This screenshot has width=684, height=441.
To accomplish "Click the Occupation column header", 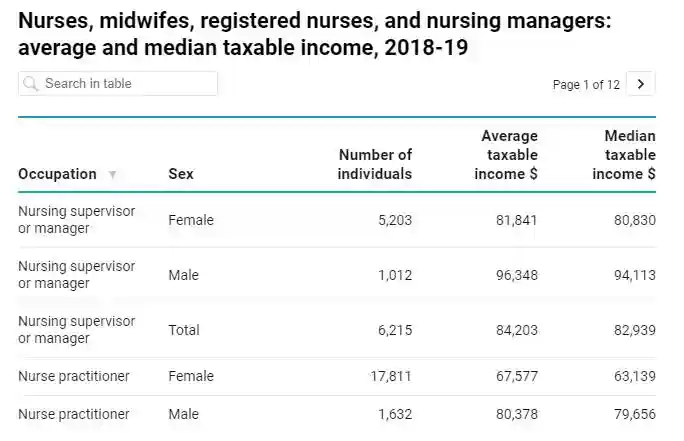I will click(x=57, y=174).
